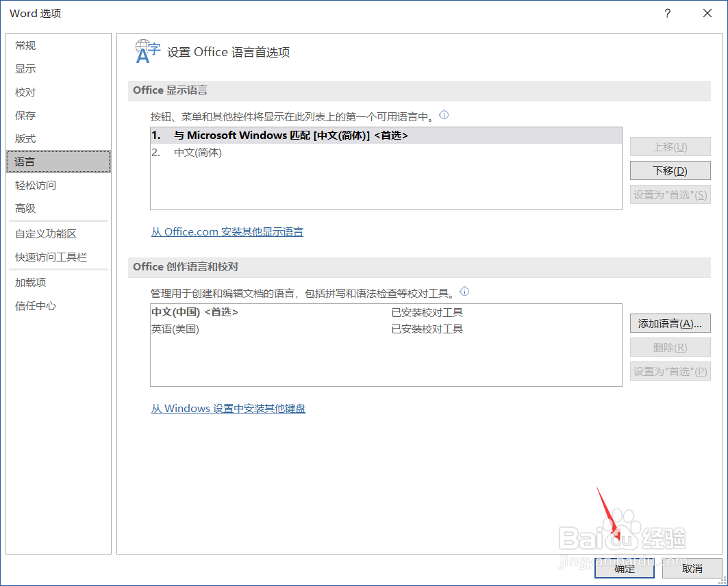Image resolution: width=728 pixels, height=586 pixels.
Task: Click display language 设置为"首选"(S) button
Action: click(x=670, y=194)
